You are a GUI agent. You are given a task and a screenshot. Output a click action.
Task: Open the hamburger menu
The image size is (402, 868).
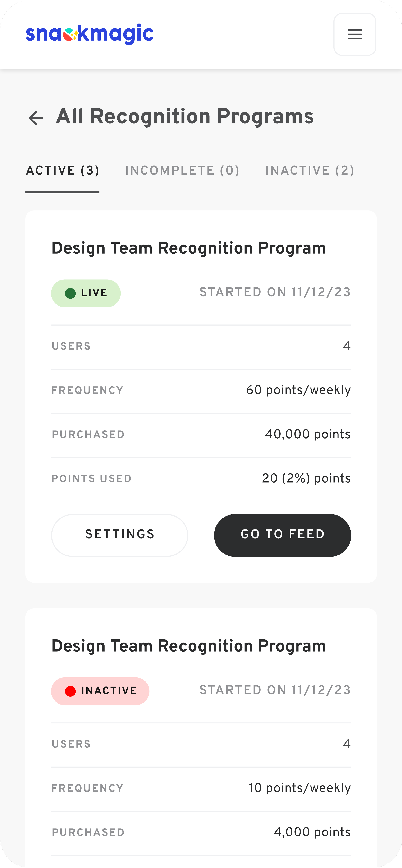point(355,34)
